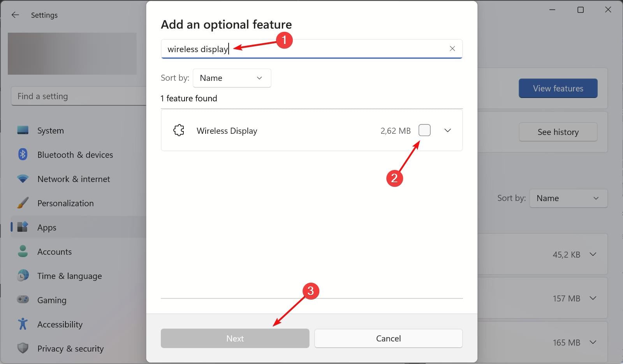Click the View features button

point(558,88)
